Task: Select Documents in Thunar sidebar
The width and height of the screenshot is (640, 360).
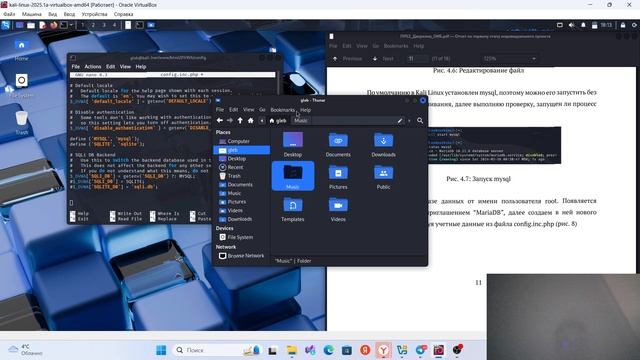Action: coord(242,184)
